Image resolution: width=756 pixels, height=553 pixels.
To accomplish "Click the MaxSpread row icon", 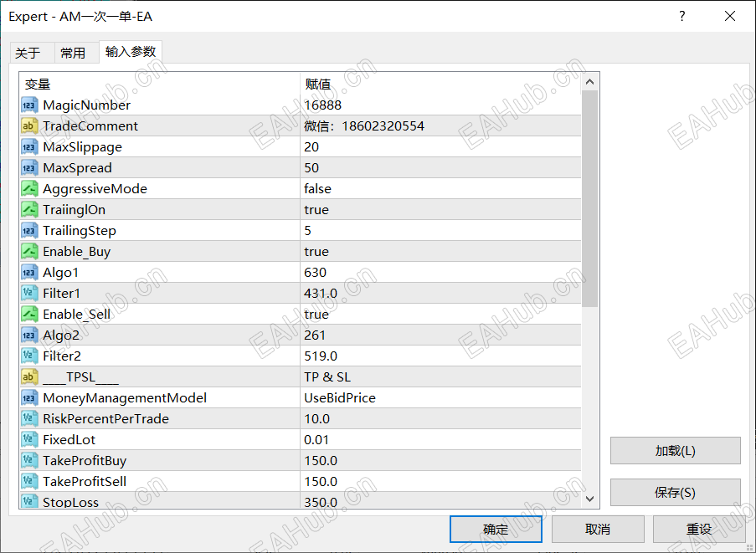I will point(29,167).
